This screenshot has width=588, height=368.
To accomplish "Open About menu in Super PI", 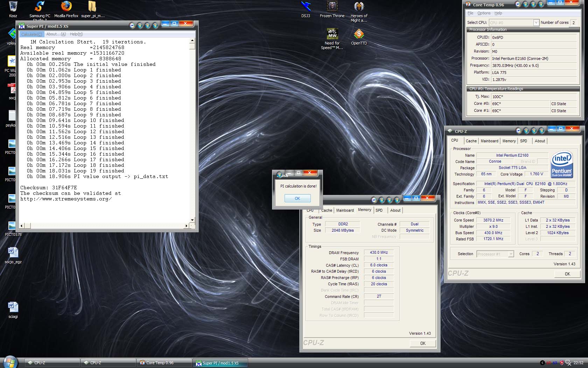I will pos(56,34).
